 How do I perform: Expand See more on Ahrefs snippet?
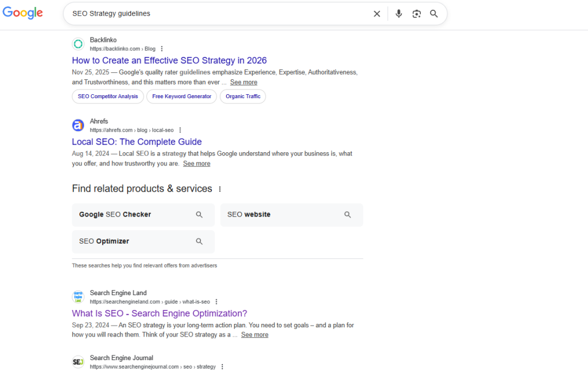pyautogui.click(x=196, y=164)
